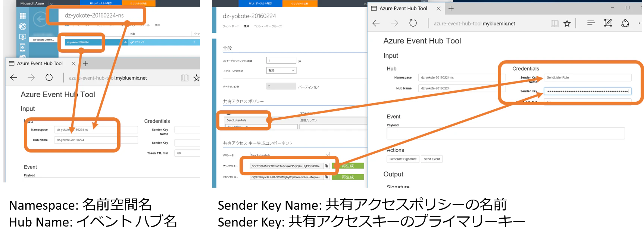The height and width of the screenshot is (240, 644).
Task: Open reading view in the left browser window
Action: [x=185, y=78]
